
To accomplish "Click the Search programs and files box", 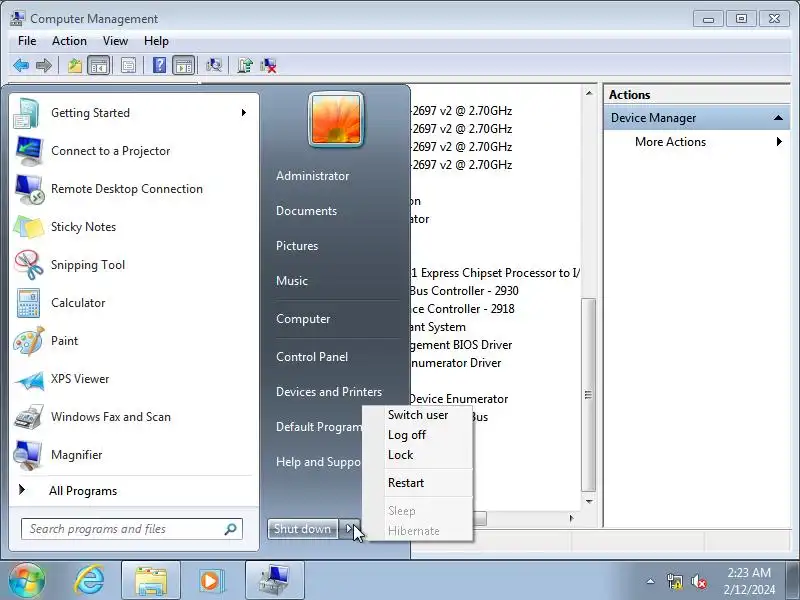I will coord(132,529).
